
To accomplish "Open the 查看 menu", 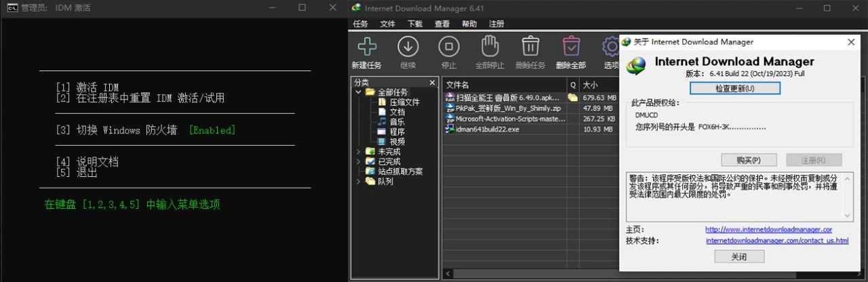I will coord(441,24).
